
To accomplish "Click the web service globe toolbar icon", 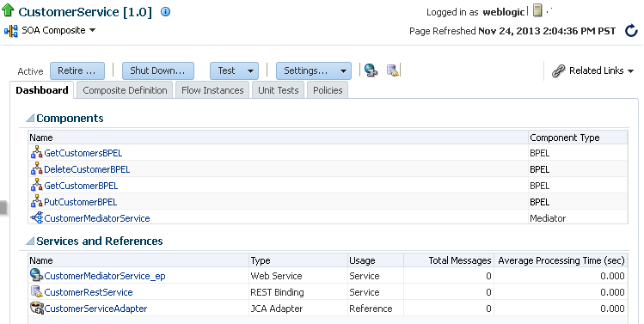I will click(371, 70).
